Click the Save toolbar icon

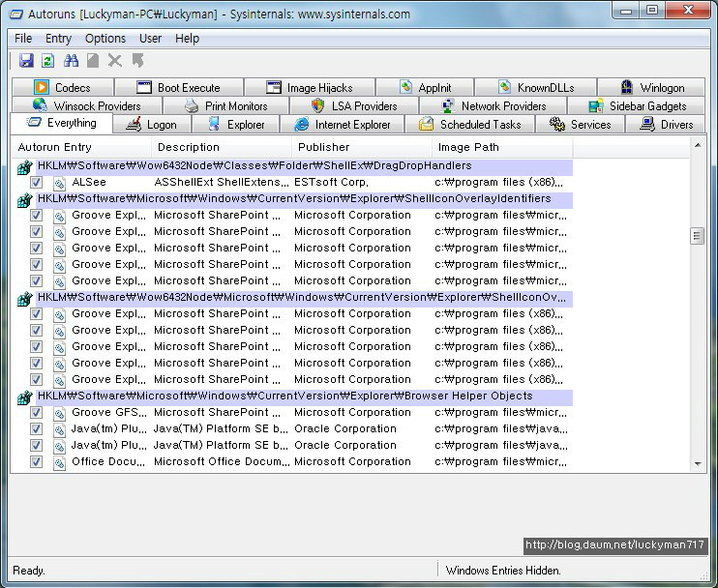[26, 60]
